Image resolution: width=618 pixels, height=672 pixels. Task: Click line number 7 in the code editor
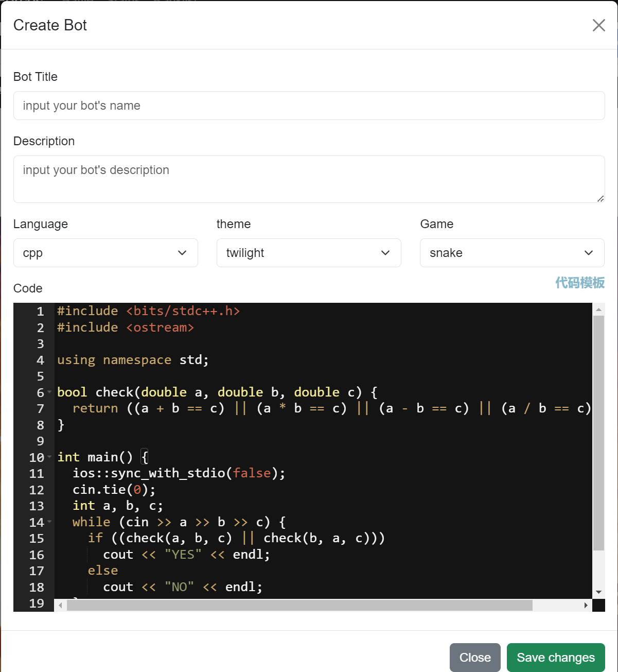point(40,408)
